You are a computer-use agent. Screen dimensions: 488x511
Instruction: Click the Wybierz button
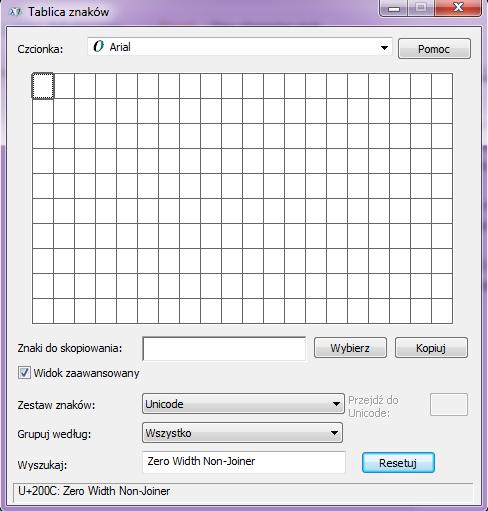[350, 348]
